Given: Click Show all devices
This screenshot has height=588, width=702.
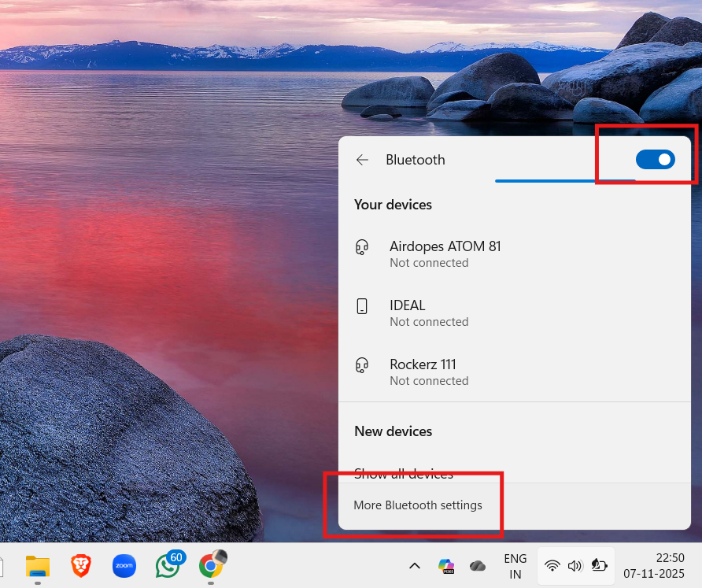Looking at the screenshot, I should pos(404,474).
